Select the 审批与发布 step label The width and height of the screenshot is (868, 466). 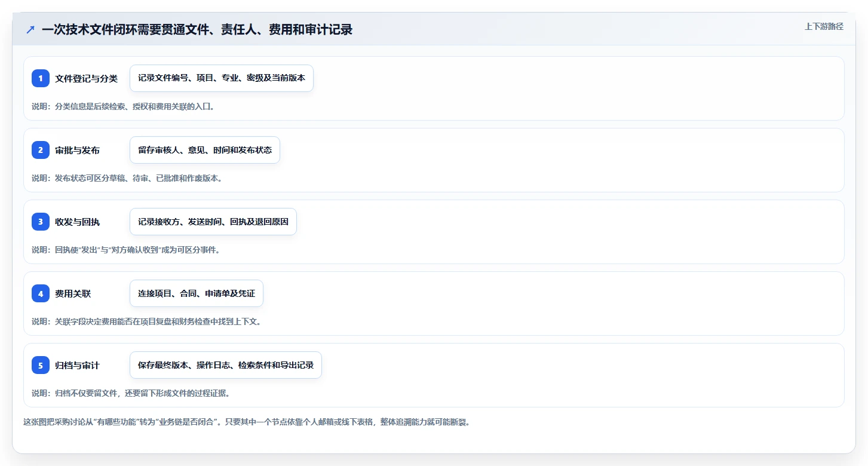pyautogui.click(x=78, y=150)
